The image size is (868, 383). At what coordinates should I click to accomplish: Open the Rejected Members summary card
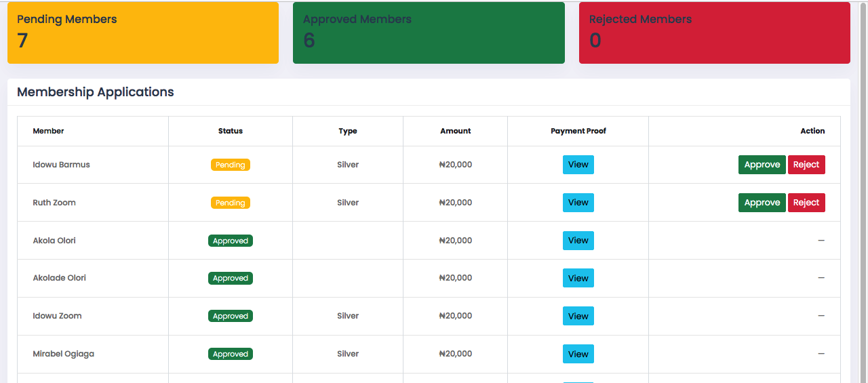tap(714, 33)
